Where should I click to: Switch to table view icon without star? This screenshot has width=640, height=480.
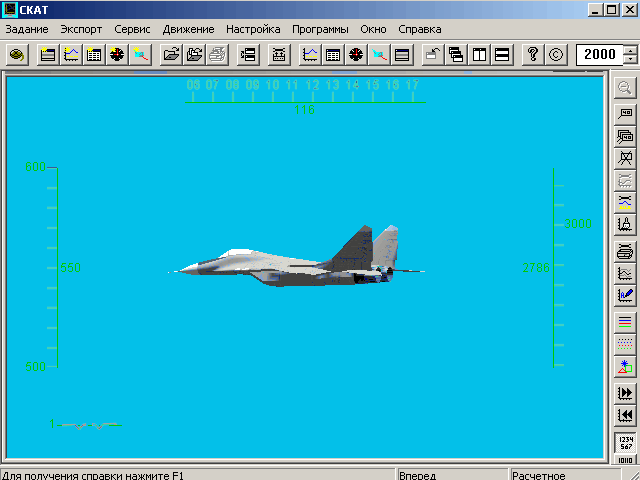(x=333, y=54)
